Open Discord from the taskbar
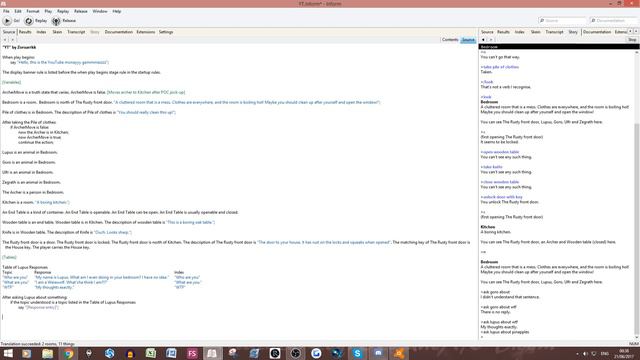 pyautogui.click(x=378, y=353)
